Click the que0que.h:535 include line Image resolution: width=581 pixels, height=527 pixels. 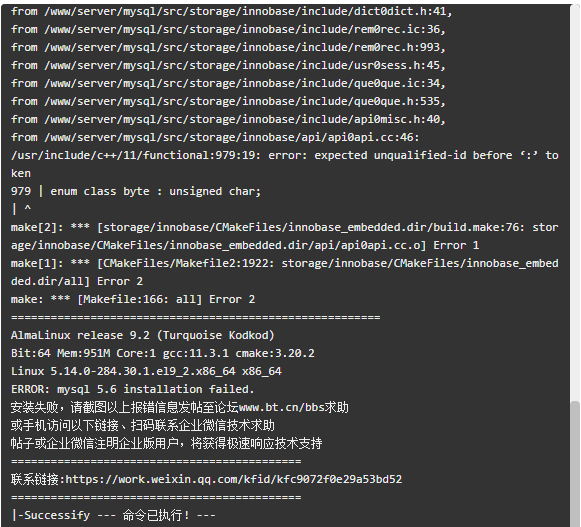(x=228, y=101)
